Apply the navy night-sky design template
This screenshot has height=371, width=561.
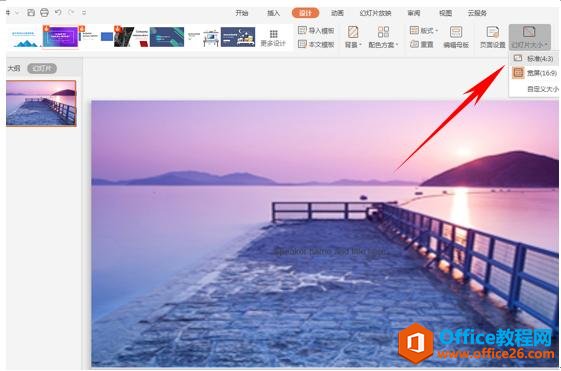(x=238, y=37)
